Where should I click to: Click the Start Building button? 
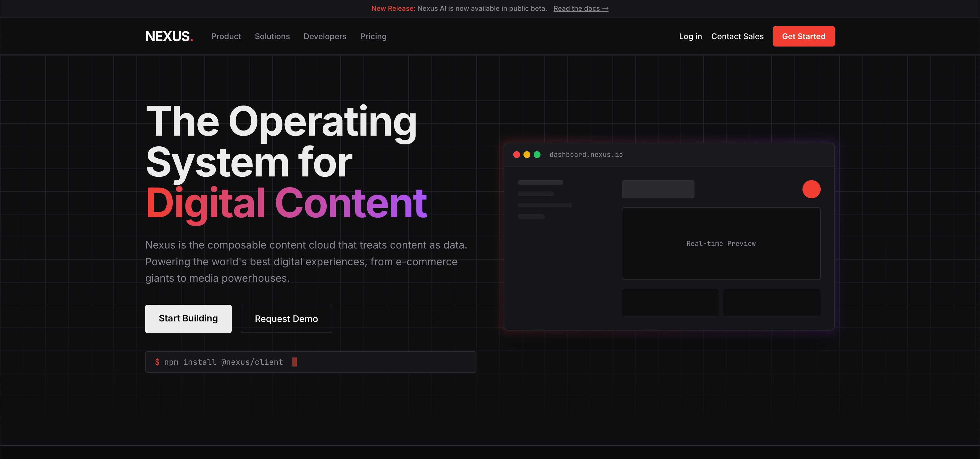click(188, 319)
